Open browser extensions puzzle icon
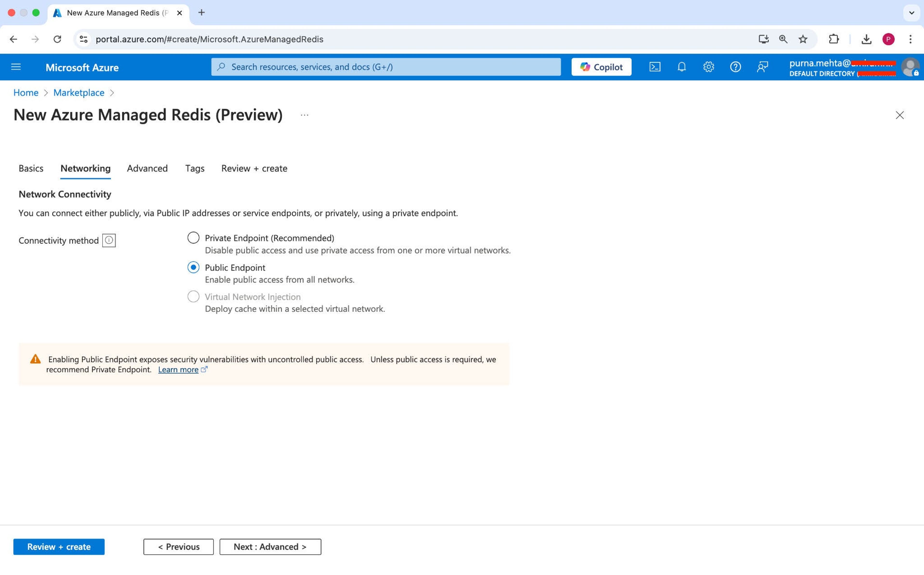The image size is (924, 575). point(834,39)
